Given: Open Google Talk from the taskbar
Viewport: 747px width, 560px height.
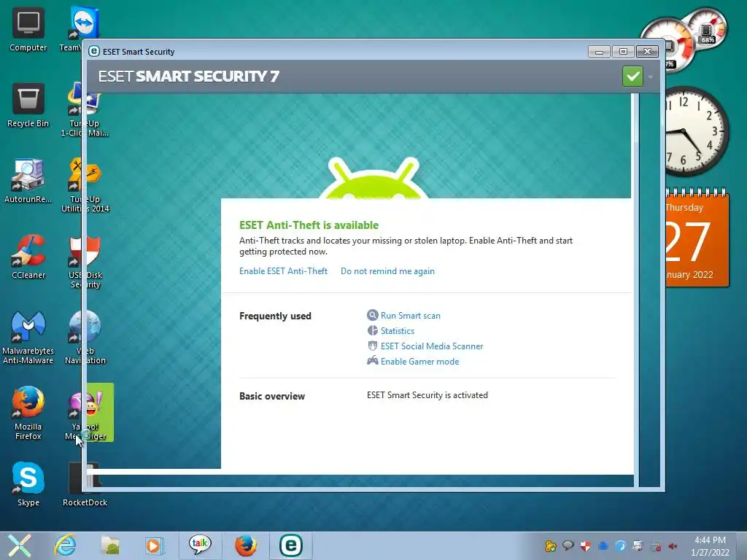Looking at the screenshot, I should pos(200,545).
